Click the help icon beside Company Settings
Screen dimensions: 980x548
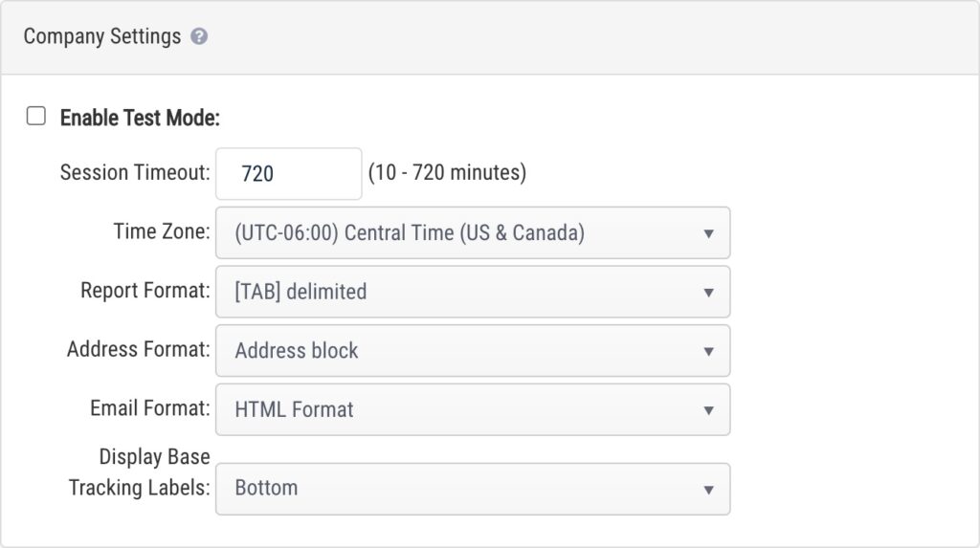[199, 37]
